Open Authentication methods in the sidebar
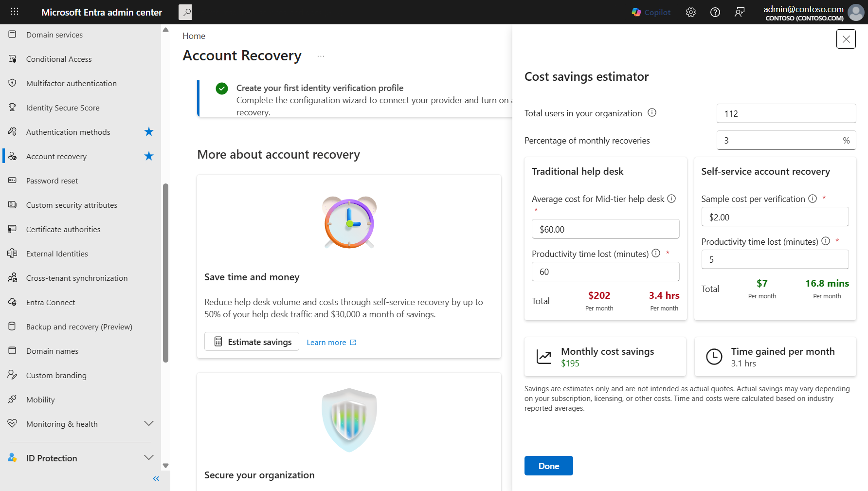 click(x=68, y=132)
